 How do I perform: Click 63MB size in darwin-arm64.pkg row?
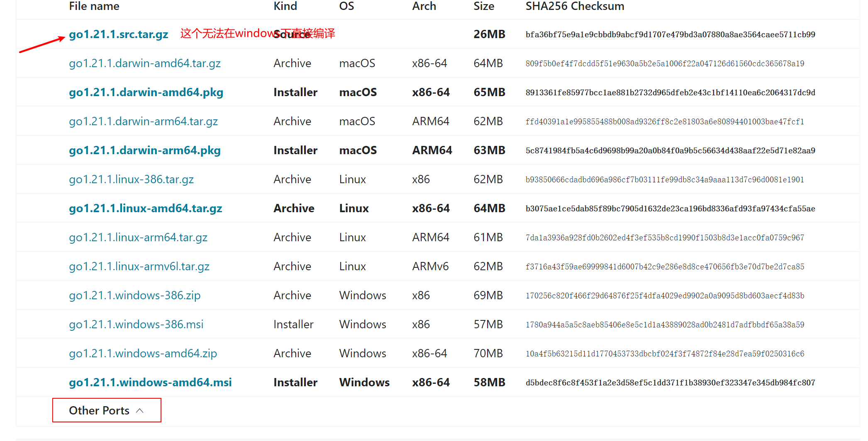tap(489, 150)
